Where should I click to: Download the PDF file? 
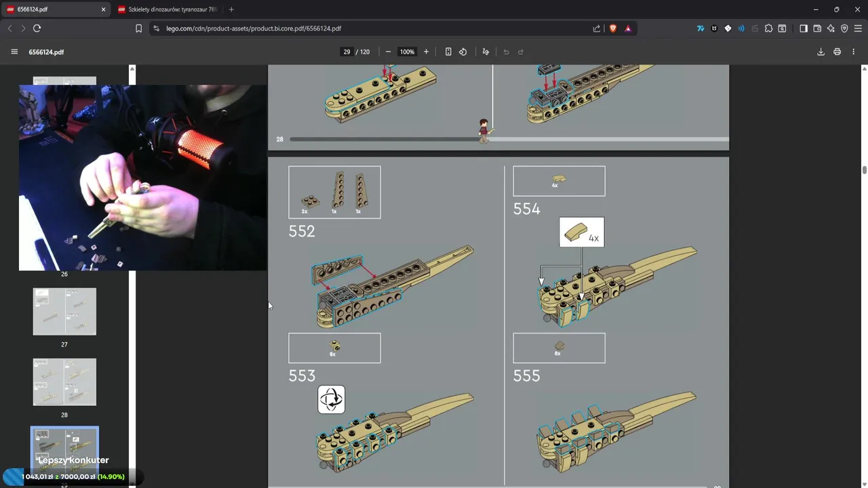coord(821,52)
